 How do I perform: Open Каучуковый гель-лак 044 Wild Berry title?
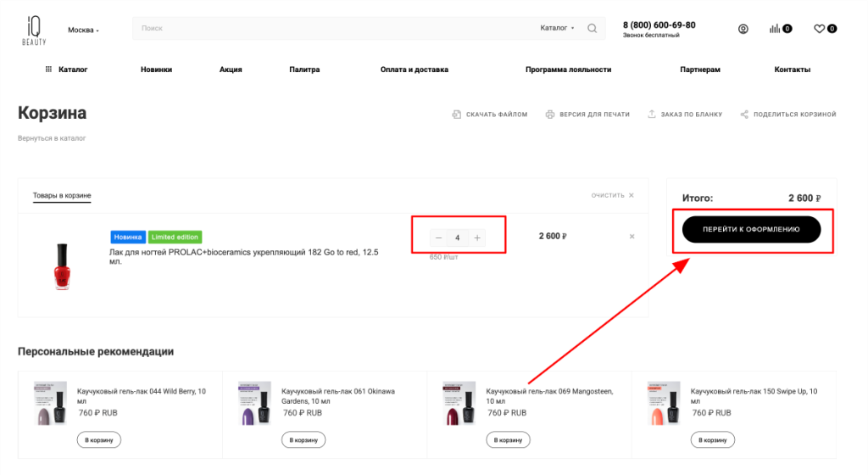pos(142,396)
